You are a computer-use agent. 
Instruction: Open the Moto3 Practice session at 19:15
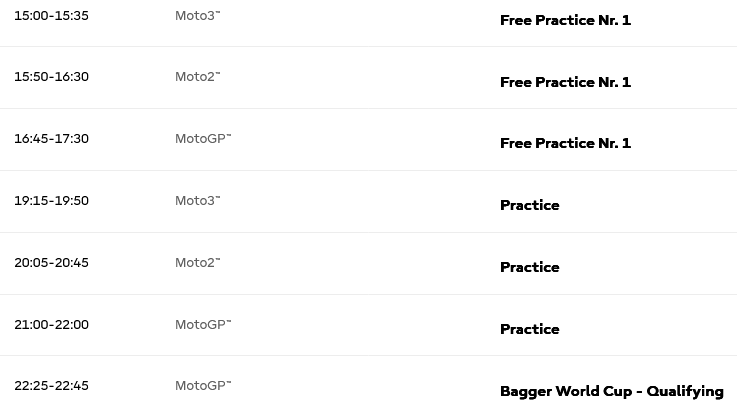pos(529,205)
